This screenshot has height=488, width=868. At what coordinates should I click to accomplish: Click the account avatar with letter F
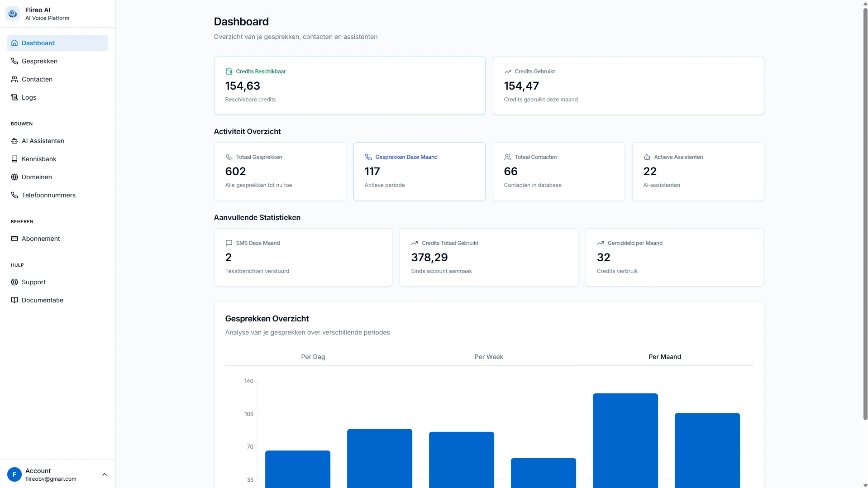coord(14,474)
